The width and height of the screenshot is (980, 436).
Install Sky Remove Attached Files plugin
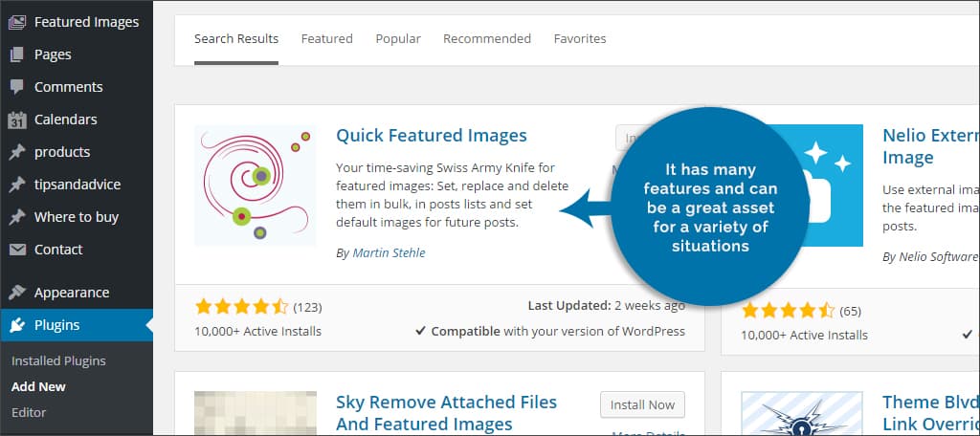coord(642,404)
